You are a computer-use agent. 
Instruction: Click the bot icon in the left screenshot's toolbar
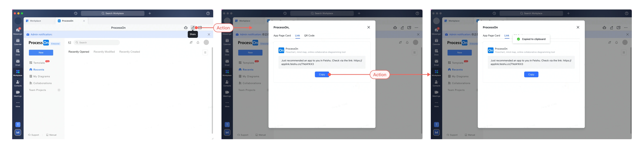(x=186, y=28)
